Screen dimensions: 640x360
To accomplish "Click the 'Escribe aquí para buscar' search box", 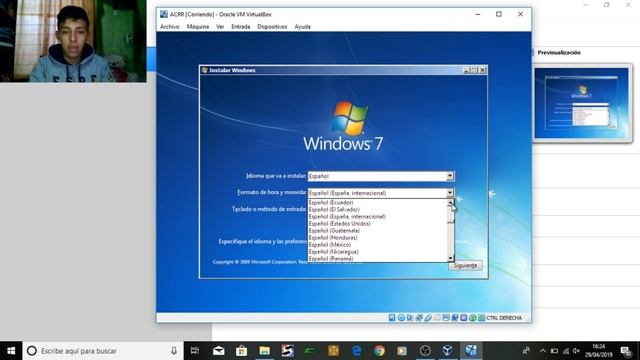I will pyautogui.click(x=103, y=351).
